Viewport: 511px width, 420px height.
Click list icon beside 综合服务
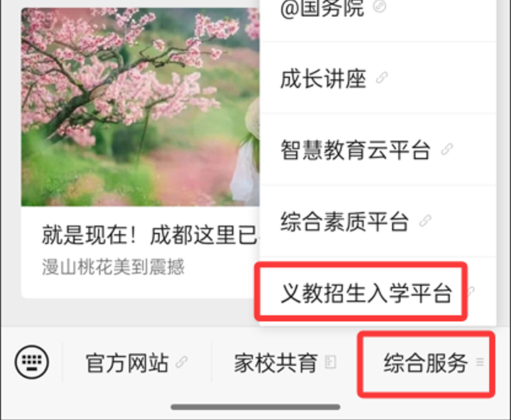coord(479,362)
